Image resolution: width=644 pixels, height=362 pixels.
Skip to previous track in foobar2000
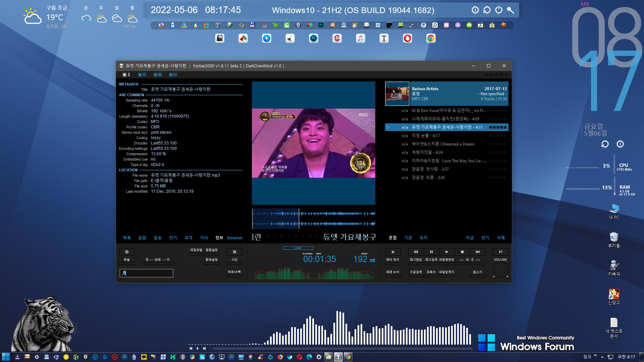(x=416, y=252)
